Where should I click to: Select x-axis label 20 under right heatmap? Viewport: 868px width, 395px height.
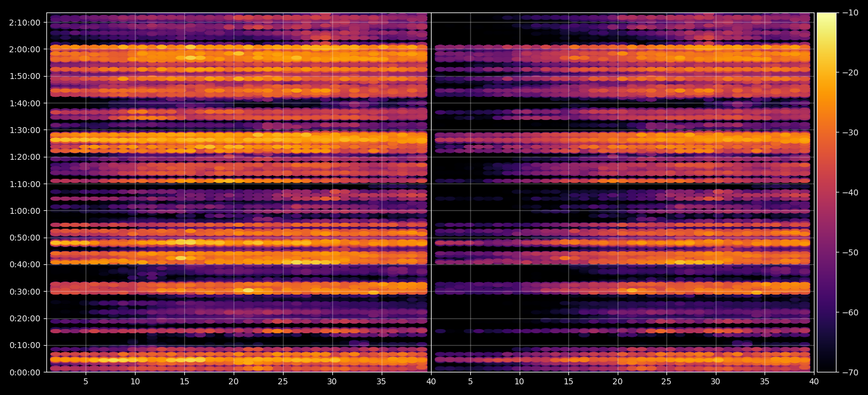click(x=618, y=381)
